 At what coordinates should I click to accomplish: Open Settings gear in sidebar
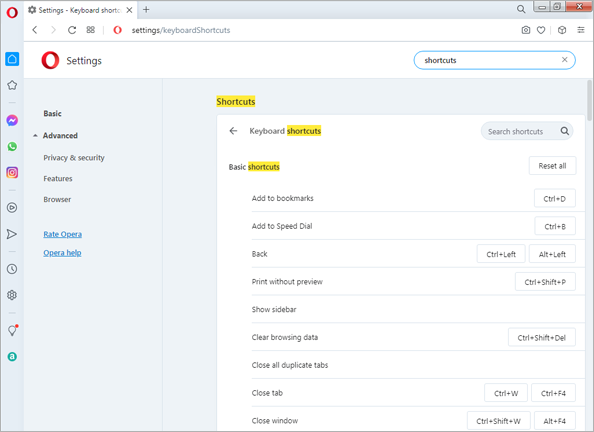pyautogui.click(x=12, y=295)
